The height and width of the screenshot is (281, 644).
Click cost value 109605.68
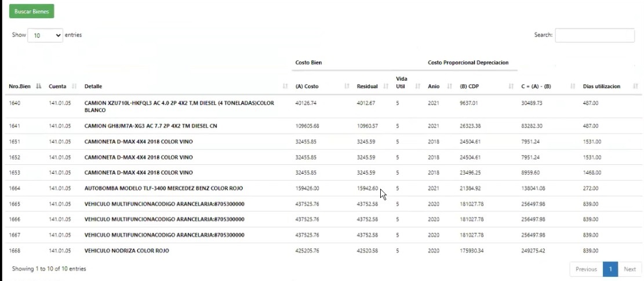coord(307,126)
